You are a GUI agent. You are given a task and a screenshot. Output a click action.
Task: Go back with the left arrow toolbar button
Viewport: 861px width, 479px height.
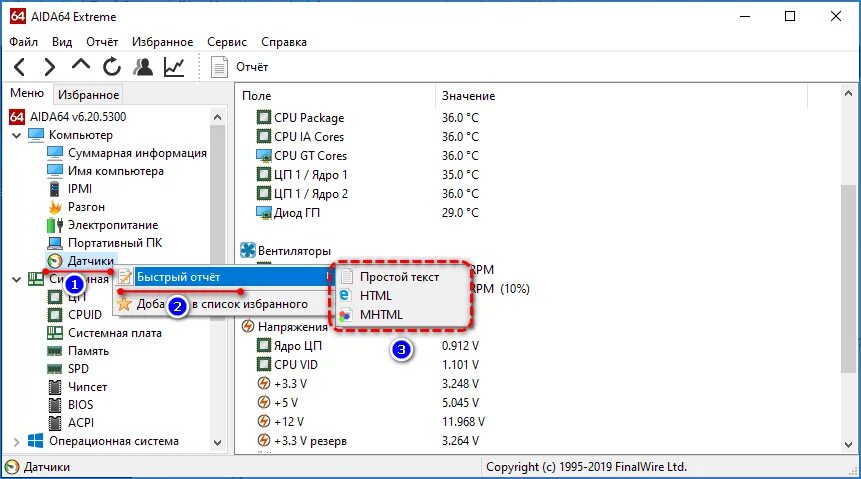click(19, 67)
